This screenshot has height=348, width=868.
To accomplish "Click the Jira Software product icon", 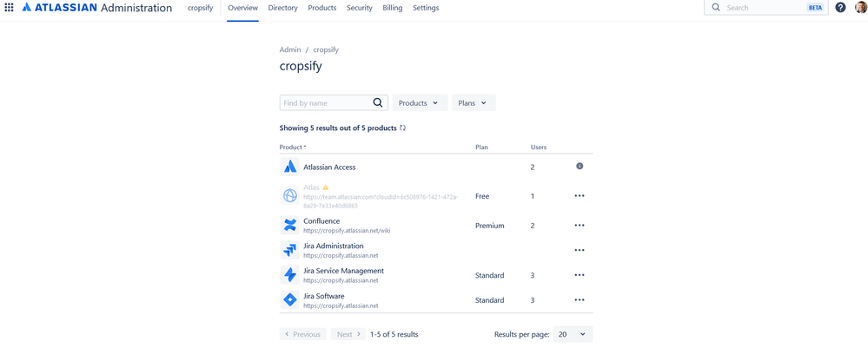I will (x=289, y=300).
